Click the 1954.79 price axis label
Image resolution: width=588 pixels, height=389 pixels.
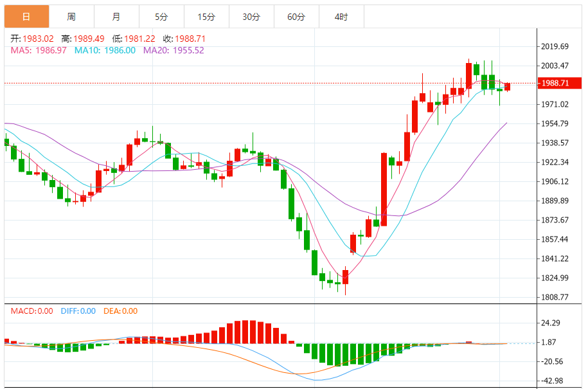click(x=555, y=123)
